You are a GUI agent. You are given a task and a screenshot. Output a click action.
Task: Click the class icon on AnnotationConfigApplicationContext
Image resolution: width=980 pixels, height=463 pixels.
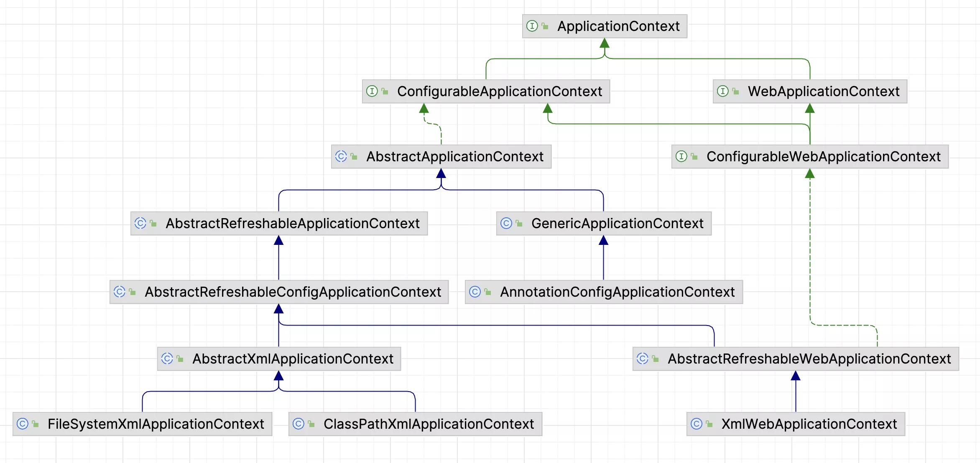475,292
